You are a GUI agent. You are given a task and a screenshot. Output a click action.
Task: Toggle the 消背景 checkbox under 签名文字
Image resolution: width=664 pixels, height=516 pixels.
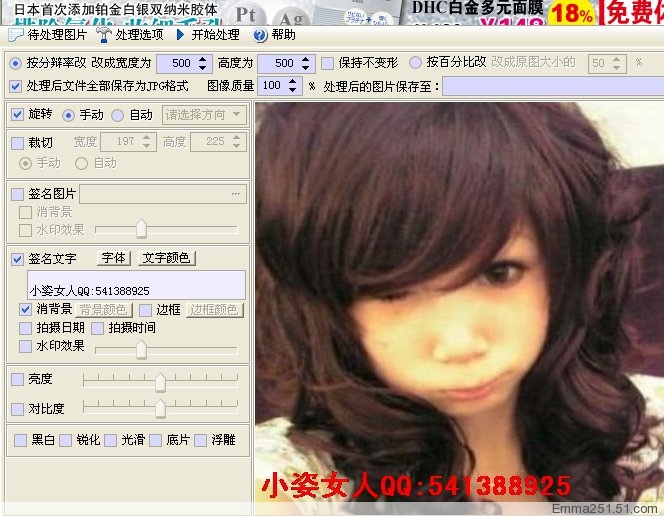25,310
